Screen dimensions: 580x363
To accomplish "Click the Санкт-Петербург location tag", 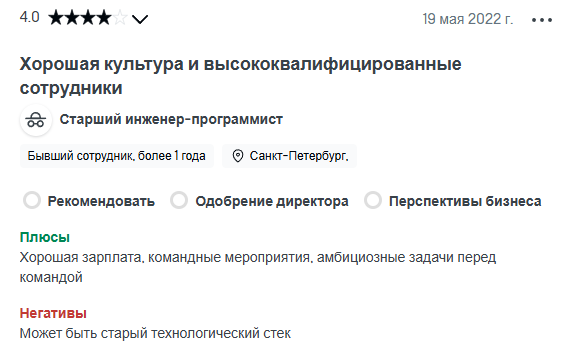I will (x=290, y=156).
